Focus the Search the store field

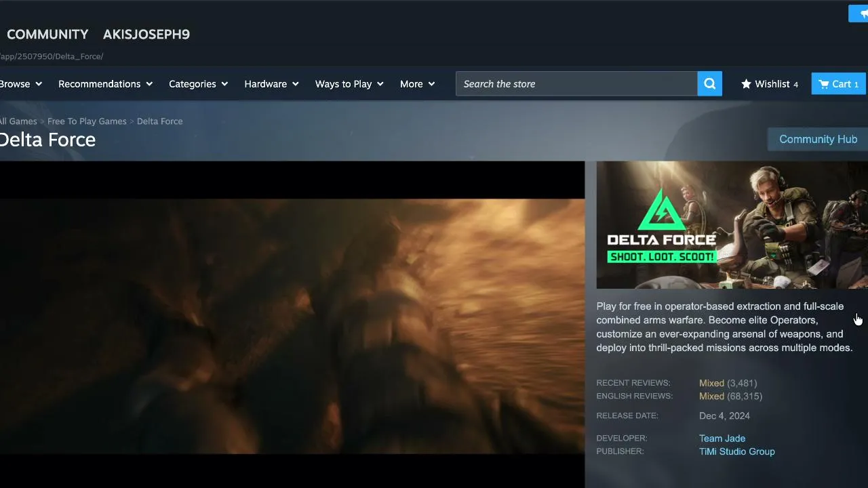576,84
